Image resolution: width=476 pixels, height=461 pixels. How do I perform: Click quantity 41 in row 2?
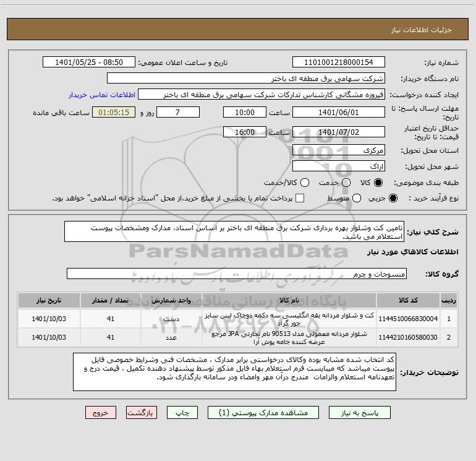(110, 337)
